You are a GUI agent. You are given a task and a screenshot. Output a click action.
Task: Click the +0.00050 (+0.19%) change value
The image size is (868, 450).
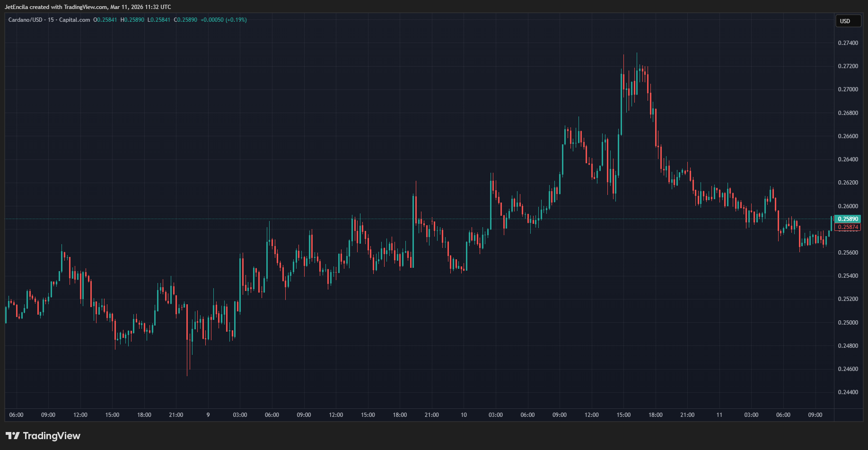(x=223, y=20)
